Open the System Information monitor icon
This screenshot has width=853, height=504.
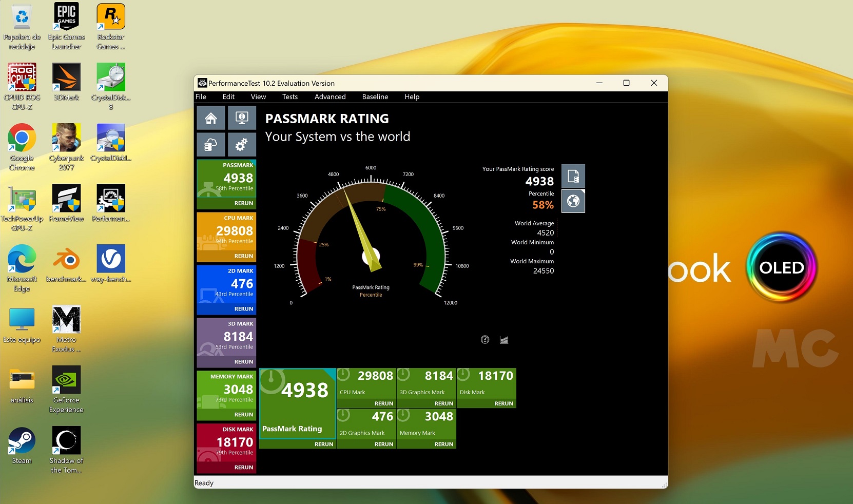coord(242,119)
